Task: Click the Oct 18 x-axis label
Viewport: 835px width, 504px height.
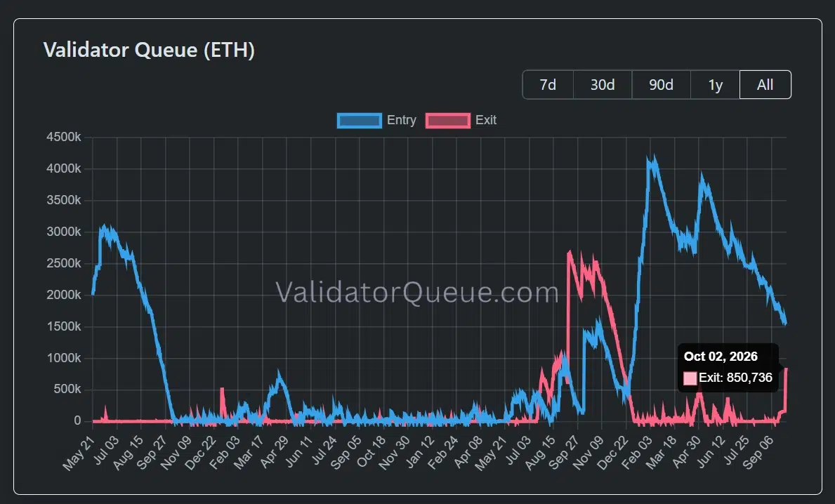Action: pyautogui.click(x=371, y=452)
